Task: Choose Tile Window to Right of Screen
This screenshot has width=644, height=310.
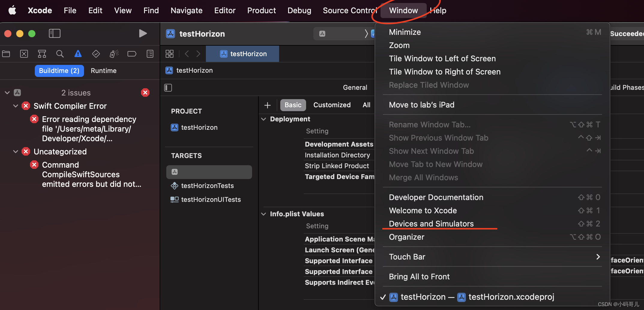Action: (492, 72)
